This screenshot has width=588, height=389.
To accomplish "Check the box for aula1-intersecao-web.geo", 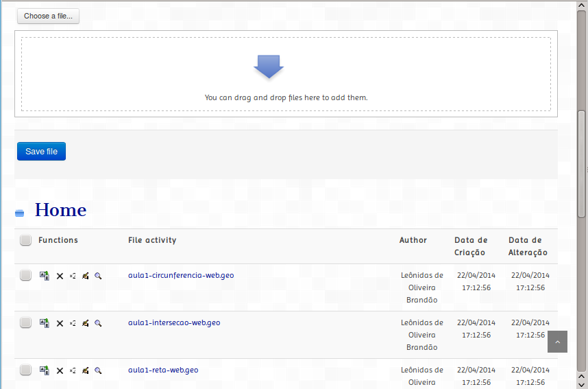I will tap(25, 322).
